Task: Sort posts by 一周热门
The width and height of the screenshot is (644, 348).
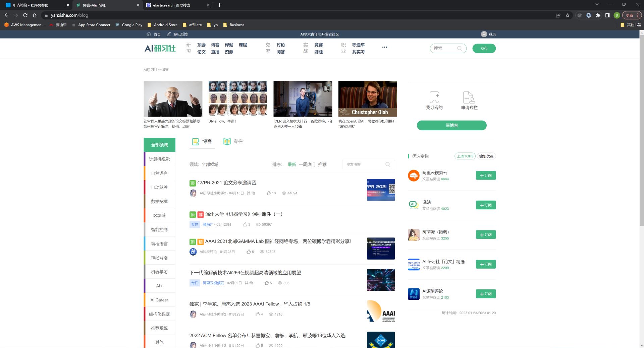Action: pyautogui.click(x=307, y=164)
